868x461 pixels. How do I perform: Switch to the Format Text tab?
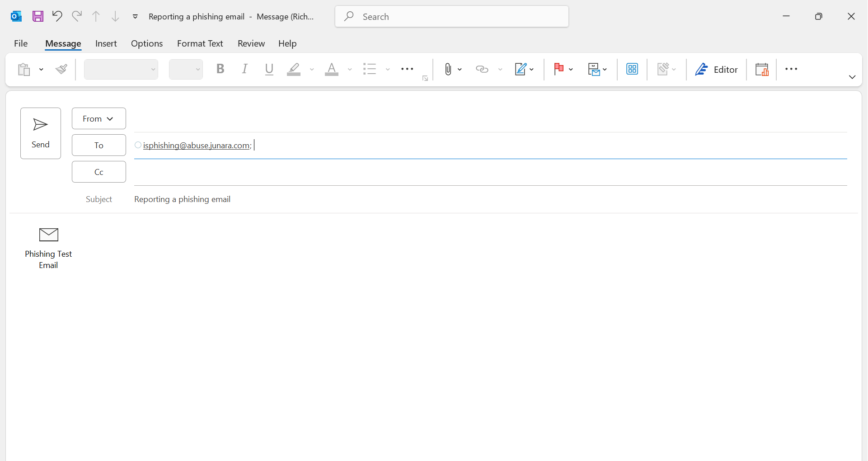[200, 43]
